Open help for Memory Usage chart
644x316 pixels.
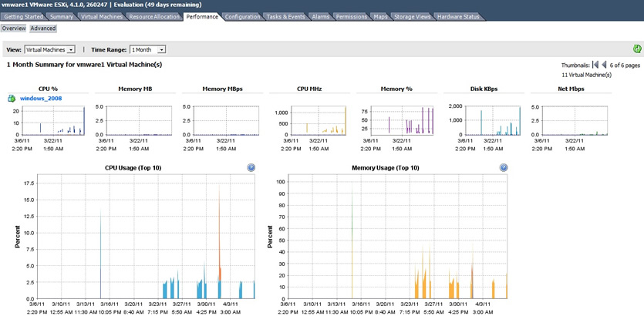click(504, 167)
